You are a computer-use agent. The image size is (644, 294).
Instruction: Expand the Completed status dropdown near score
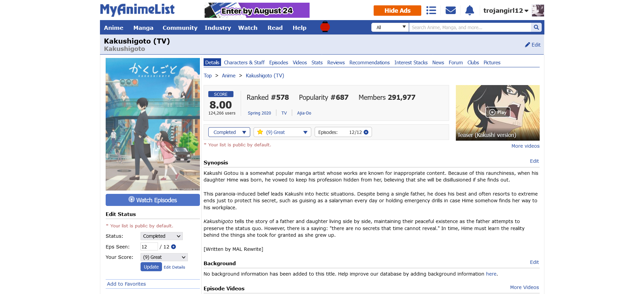[229, 132]
